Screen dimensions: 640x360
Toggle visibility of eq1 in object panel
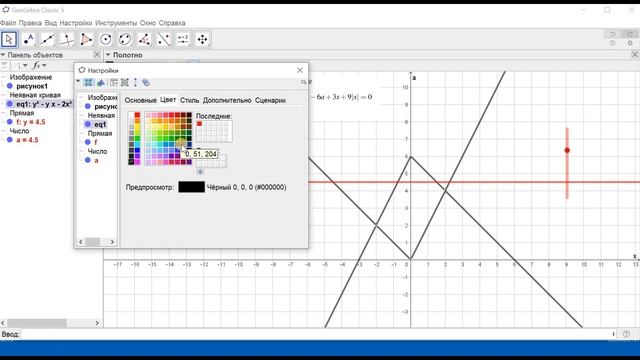point(10,104)
